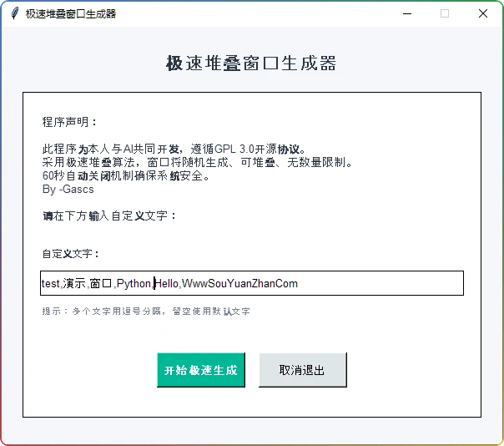Click the window title text in title bar
504x446 pixels.
[x=71, y=14]
